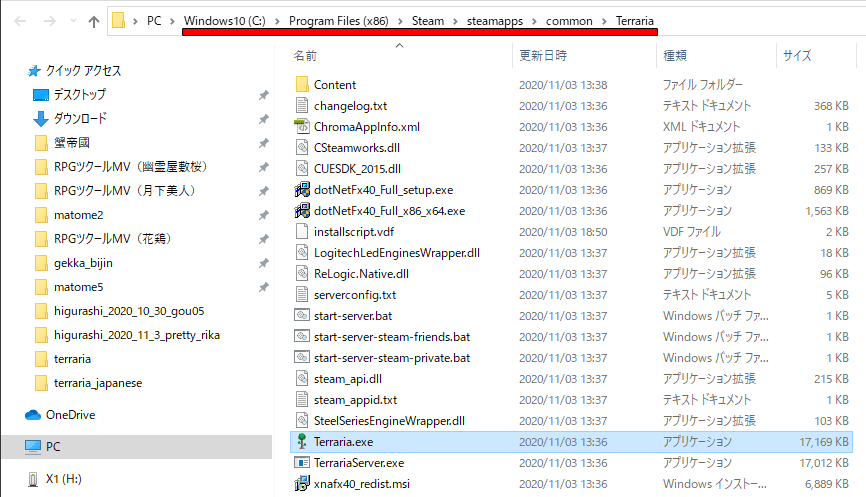Image resolution: width=866 pixels, height=497 pixels.
Task: Select OneDrive in the navigation pane
Action: pyautogui.click(x=70, y=415)
